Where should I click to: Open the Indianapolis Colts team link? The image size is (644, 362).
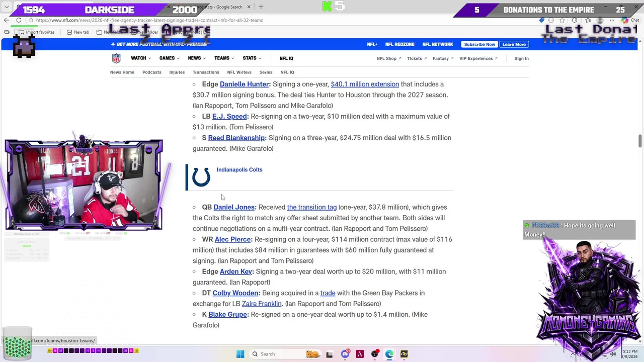pyautogui.click(x=239, y=169)
